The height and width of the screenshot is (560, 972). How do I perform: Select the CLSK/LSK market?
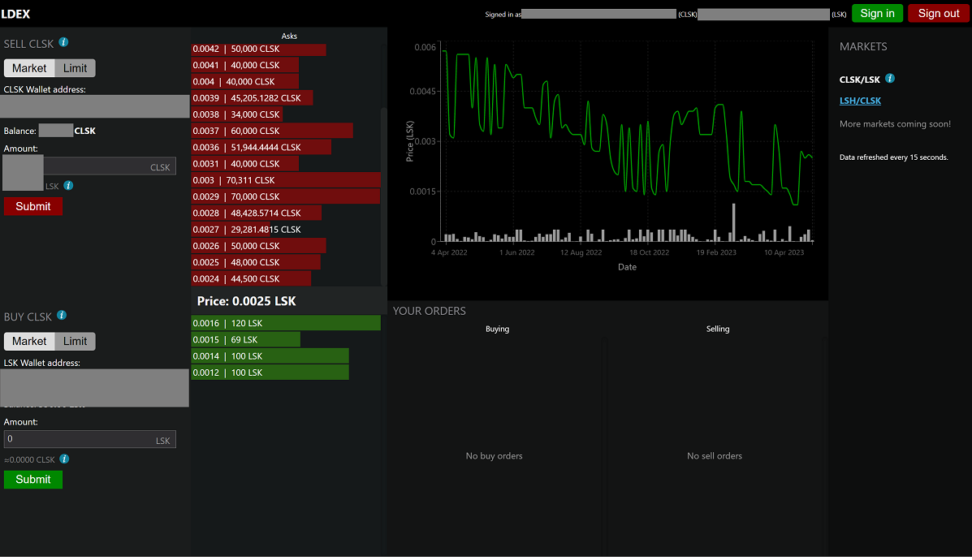click(859, 80)
